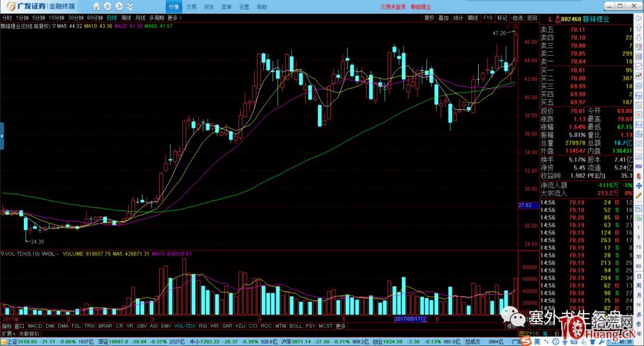644x346 pixels.
Task: Open the 资讯 menu
Action: pos(209,7)
